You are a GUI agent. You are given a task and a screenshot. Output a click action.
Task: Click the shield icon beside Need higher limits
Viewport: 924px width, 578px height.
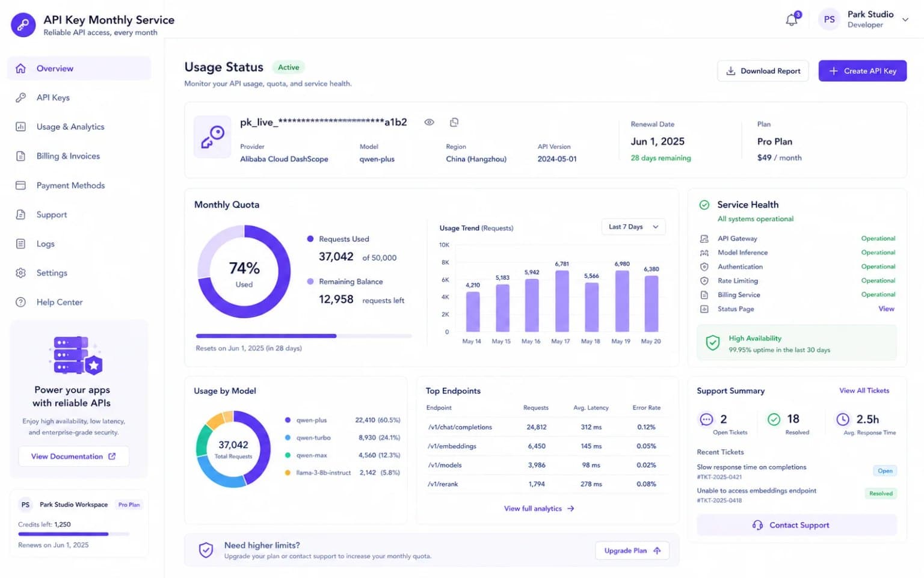point(206,550)
